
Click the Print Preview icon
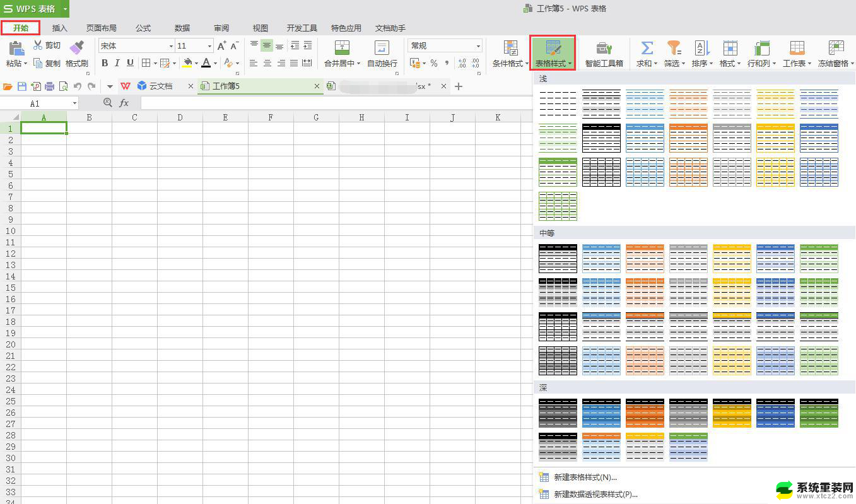(63, 86)
